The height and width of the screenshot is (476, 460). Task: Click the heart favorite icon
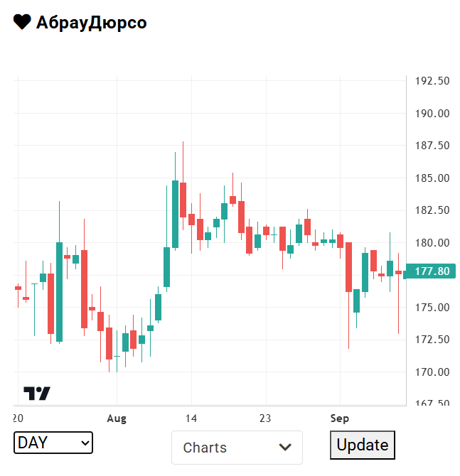pos(22,22)
